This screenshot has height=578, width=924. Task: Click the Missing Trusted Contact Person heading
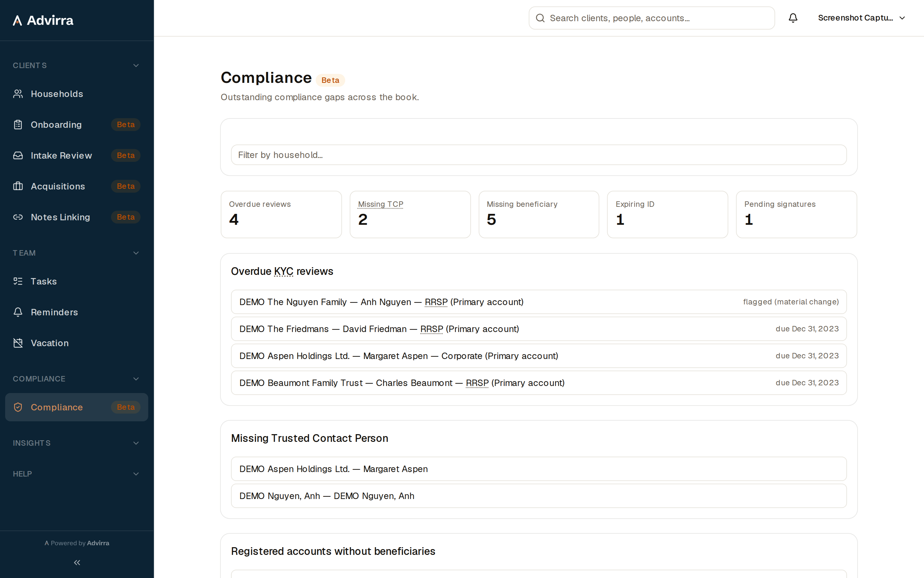310,438
